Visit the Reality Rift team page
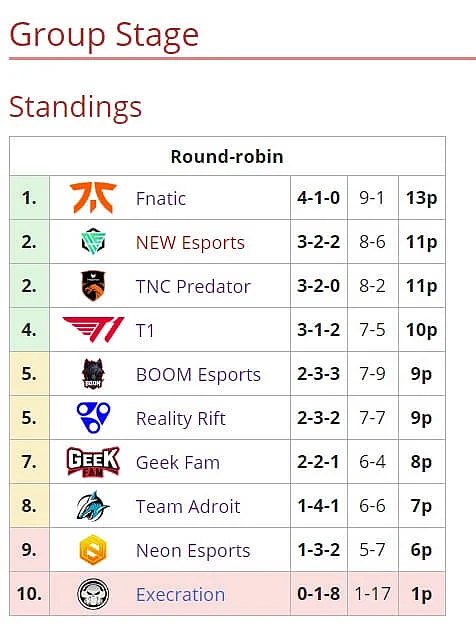The width and height of the screenshot is (476, 630). click(181, 419)
